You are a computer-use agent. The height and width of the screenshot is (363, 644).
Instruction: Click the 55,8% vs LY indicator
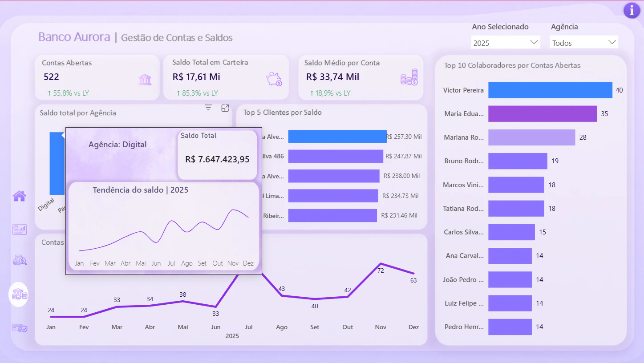pyautogui.click(x=68, y=93)
